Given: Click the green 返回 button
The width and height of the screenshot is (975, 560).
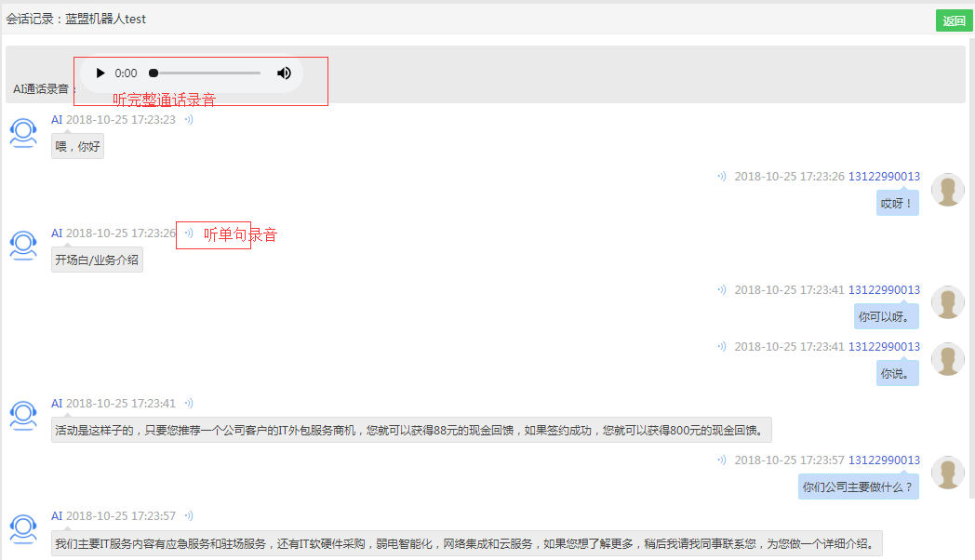Looking at the screenshot, I should click(x=954, y=21).
